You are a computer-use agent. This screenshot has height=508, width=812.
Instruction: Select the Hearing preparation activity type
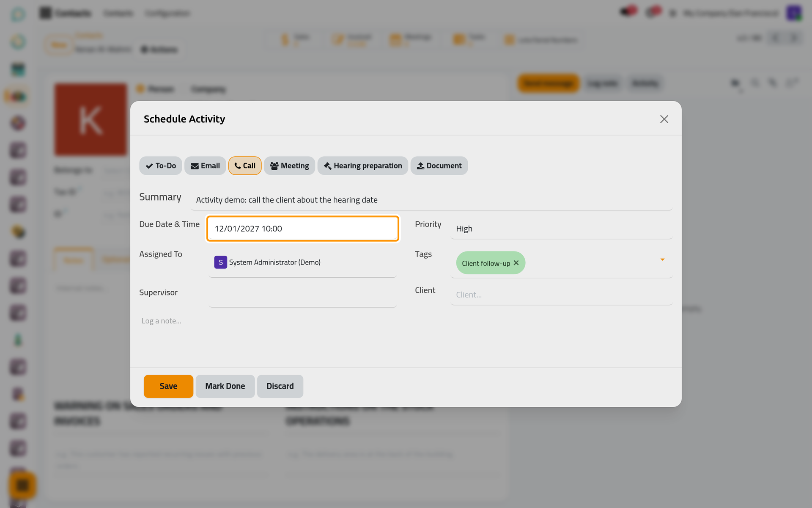pos(363,166)
